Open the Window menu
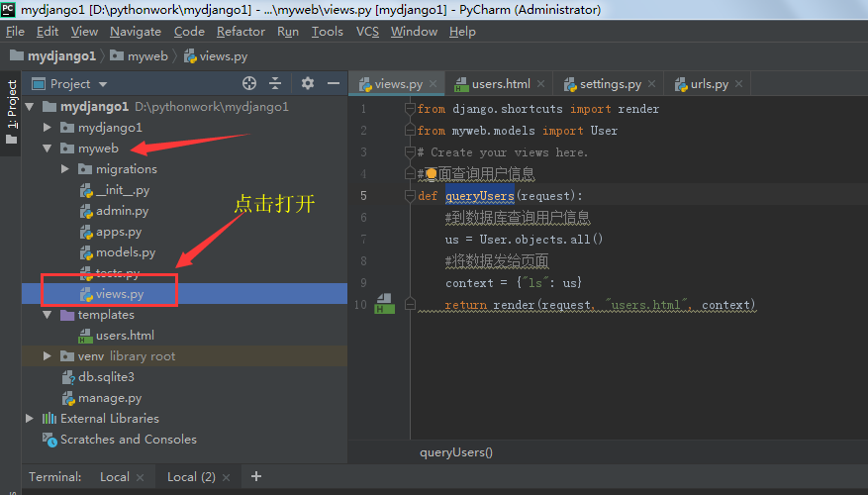The height and width of the screenshot is (495, 868). tap(414, 32)
